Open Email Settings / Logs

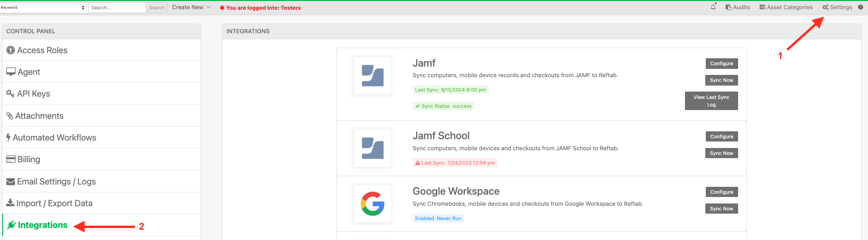(102, 181)
